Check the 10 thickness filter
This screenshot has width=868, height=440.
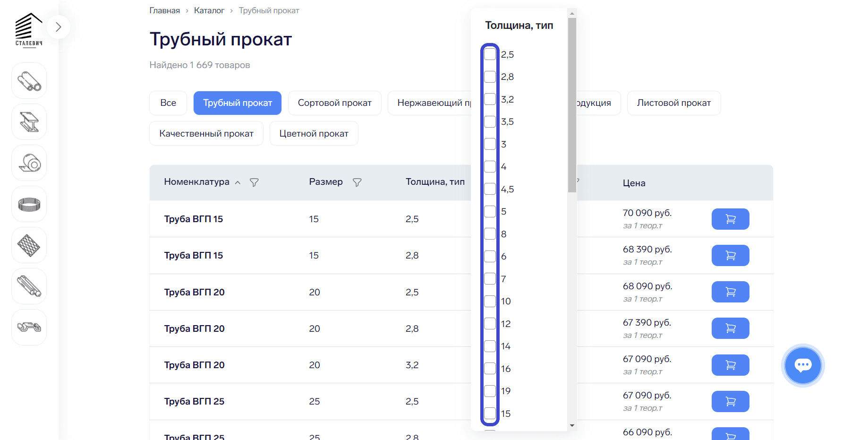490,301
